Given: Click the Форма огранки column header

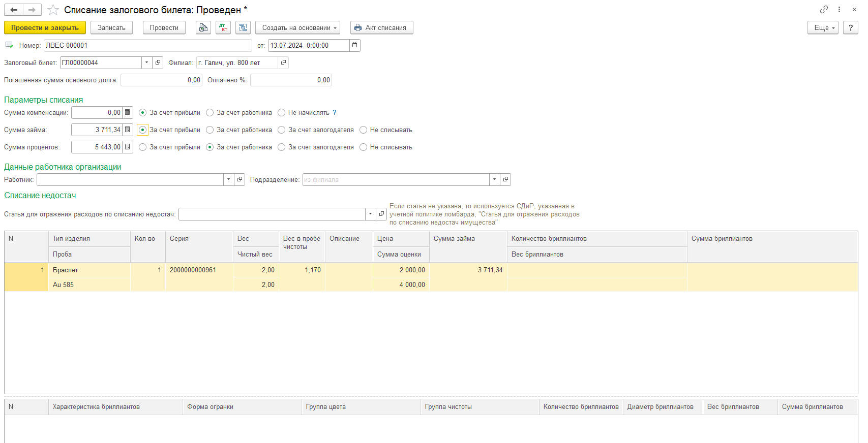Looking at the screenshot, I should point(242,407).
